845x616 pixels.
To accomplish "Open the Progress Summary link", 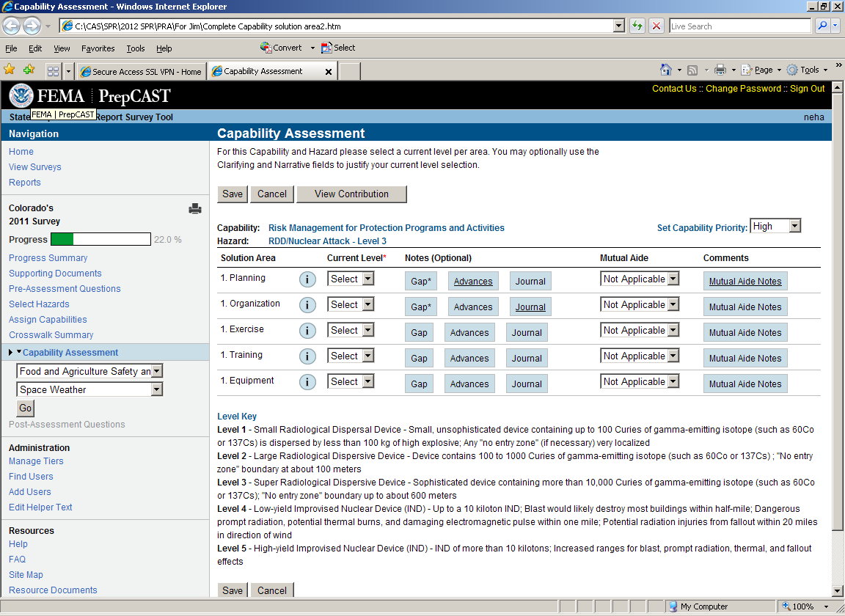I will [48, 258].
